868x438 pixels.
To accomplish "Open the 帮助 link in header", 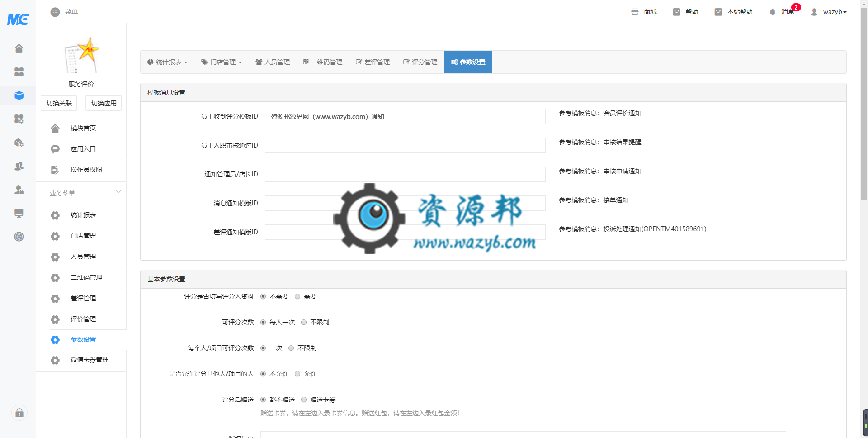I will (686, 12).
